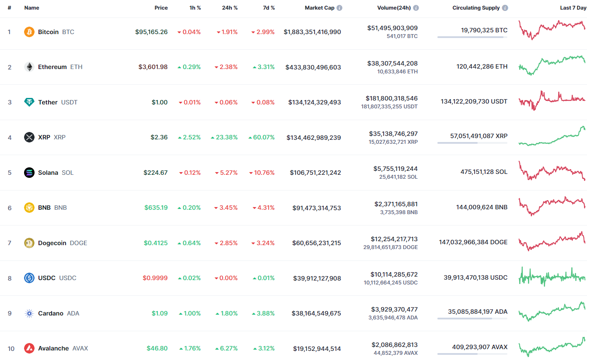Click the USDC coin name link
This screenshot has height=364, width=594.
click(47, 278)
